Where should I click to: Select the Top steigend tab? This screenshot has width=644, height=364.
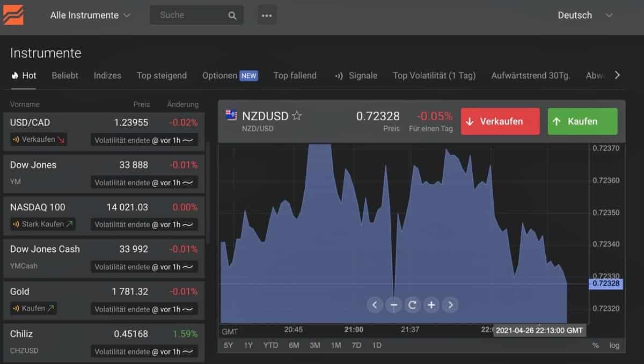(x=162, y=76)
